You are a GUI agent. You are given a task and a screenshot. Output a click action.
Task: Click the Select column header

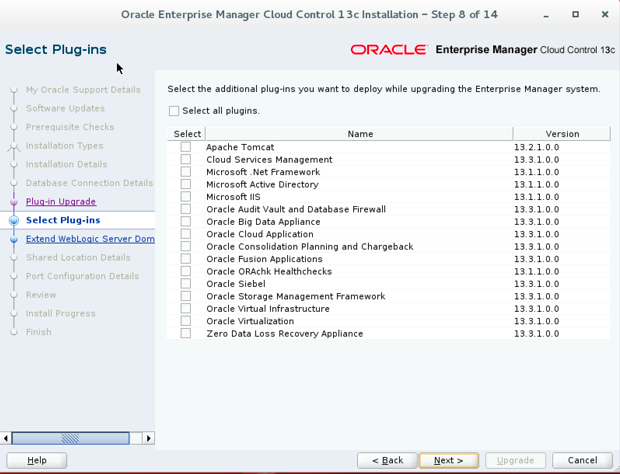point(187,134)
